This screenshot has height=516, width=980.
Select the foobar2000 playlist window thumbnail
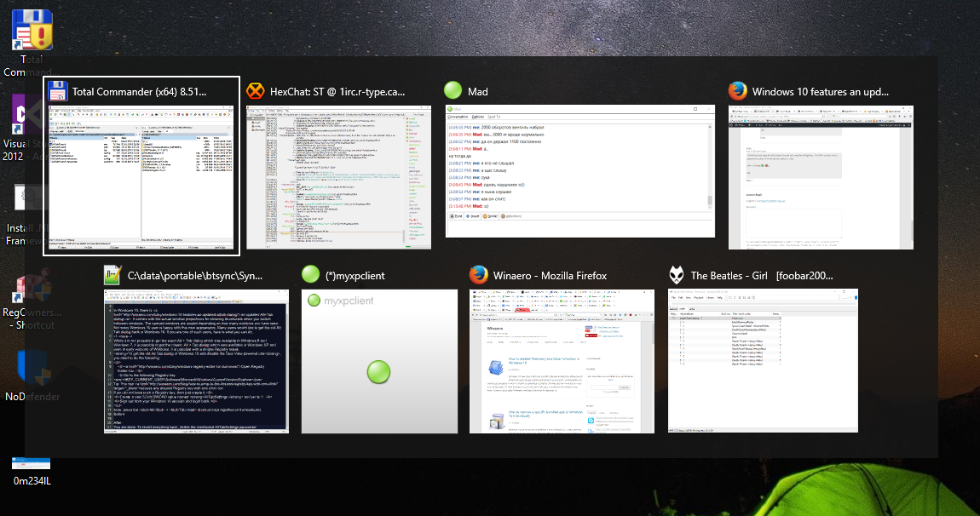tap(762, 361)
